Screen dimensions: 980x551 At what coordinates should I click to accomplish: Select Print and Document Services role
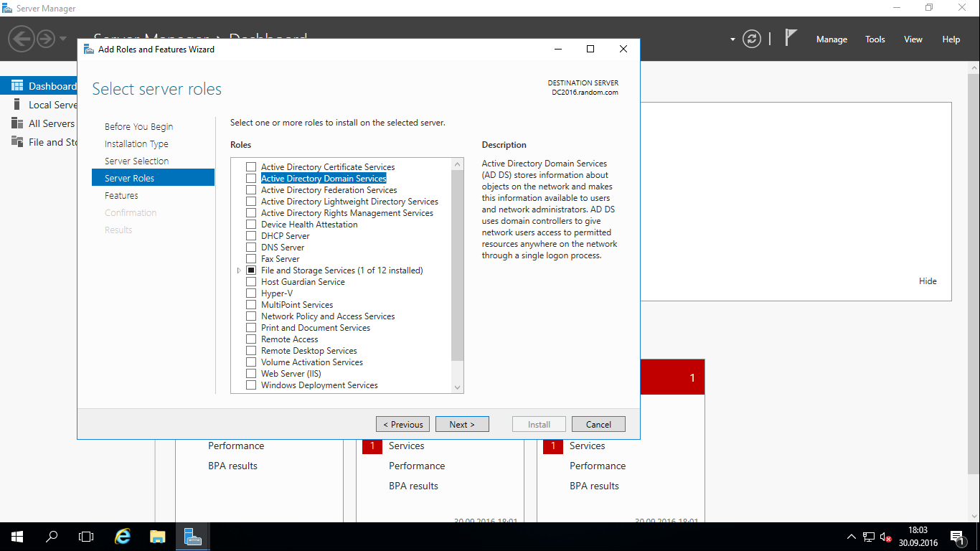tap(316, 328)
